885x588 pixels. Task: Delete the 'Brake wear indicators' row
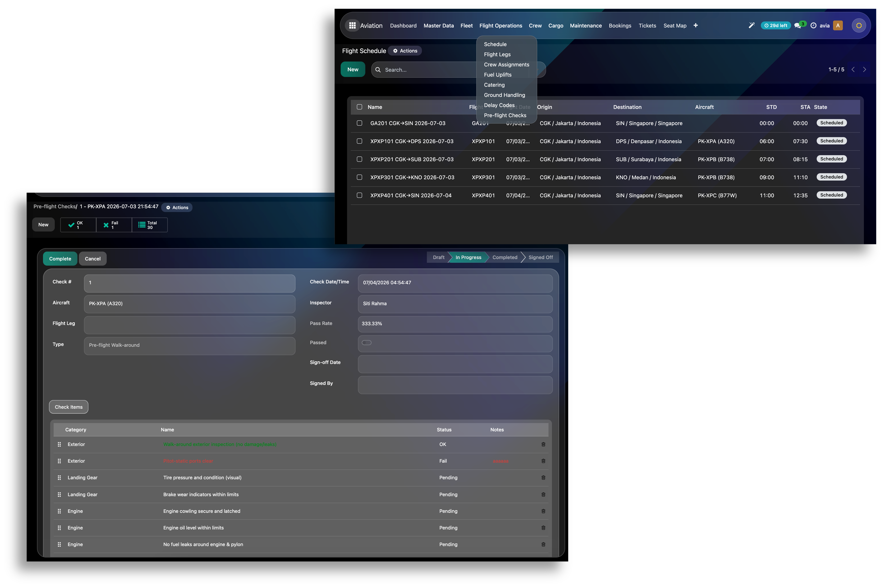(543, 495)
